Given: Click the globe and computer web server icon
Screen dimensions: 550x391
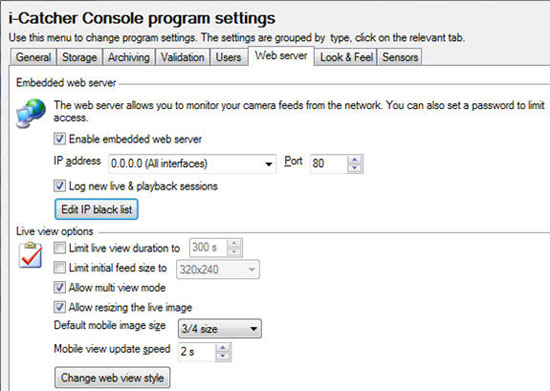Looking at the screenshot, I should [x=31, y=113].
